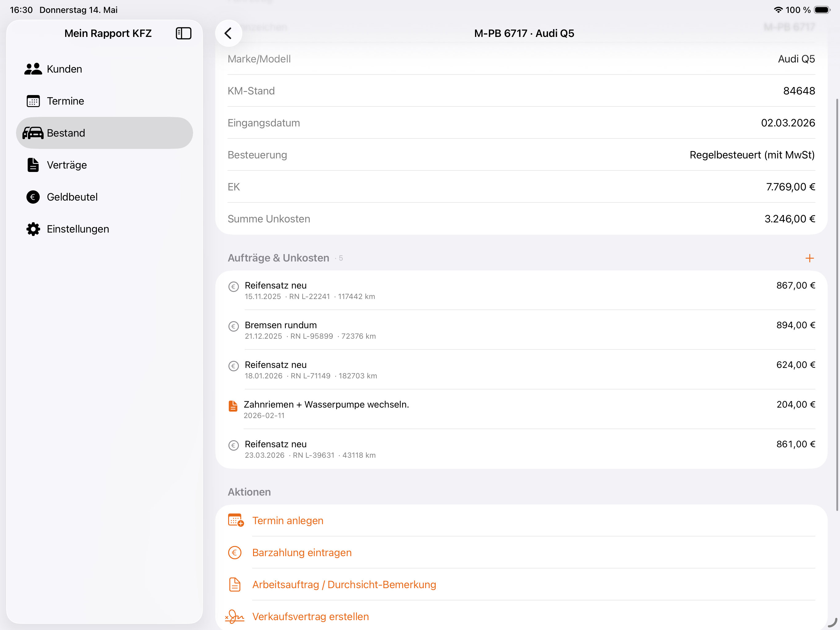The image size is (840, 630).
Task: Click the Termin anlegen calendar-plus icon
Action: click(236, 520)
